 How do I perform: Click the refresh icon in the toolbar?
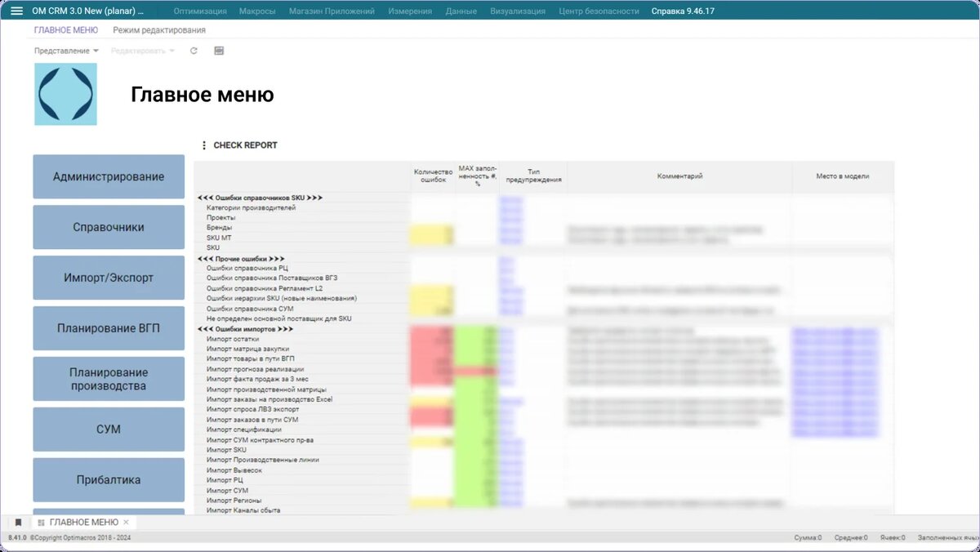coord(194,50)
